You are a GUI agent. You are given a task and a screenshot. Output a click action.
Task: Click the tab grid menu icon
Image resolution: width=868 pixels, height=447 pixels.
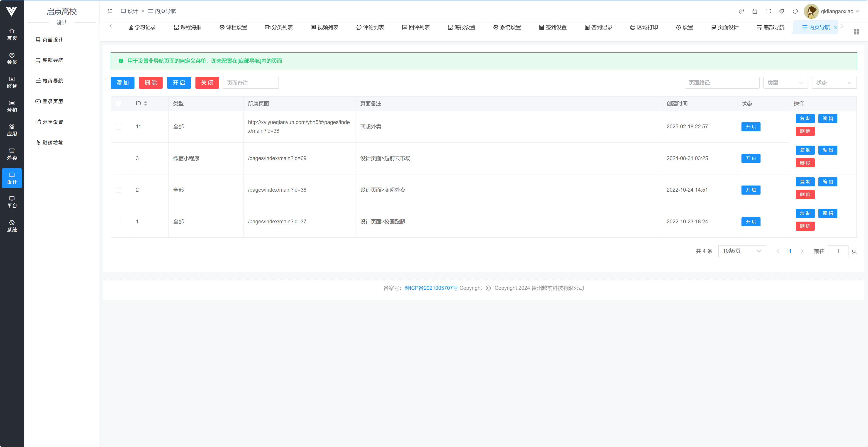point(856,32)
